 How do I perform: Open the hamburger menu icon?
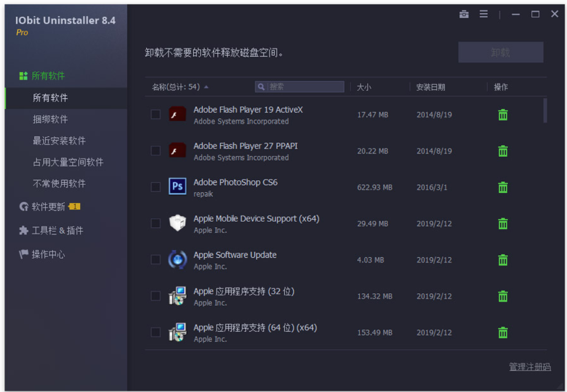484,14
